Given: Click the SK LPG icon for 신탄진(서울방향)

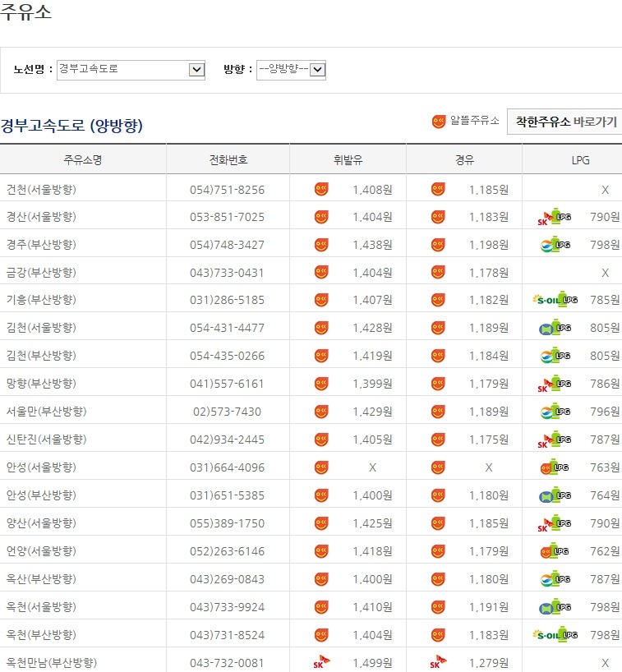Looking at the screenshot, I should pyautogui.click(x=555, y=440).
